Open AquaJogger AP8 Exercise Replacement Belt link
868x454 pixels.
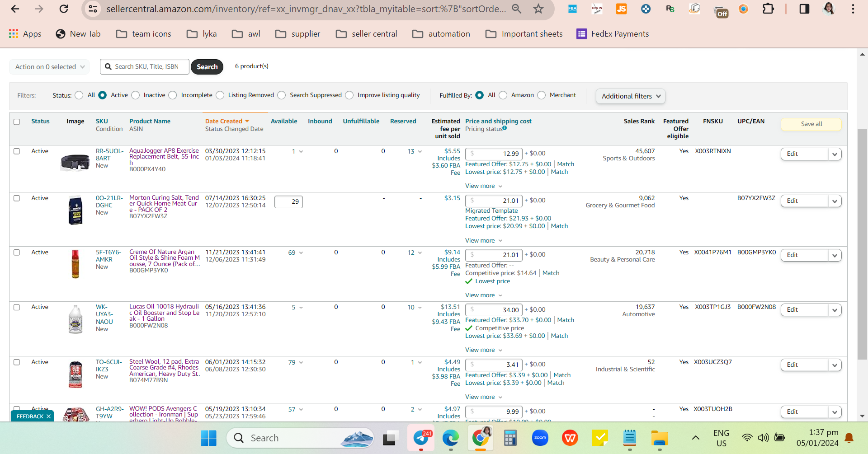(x=164, y=157)
